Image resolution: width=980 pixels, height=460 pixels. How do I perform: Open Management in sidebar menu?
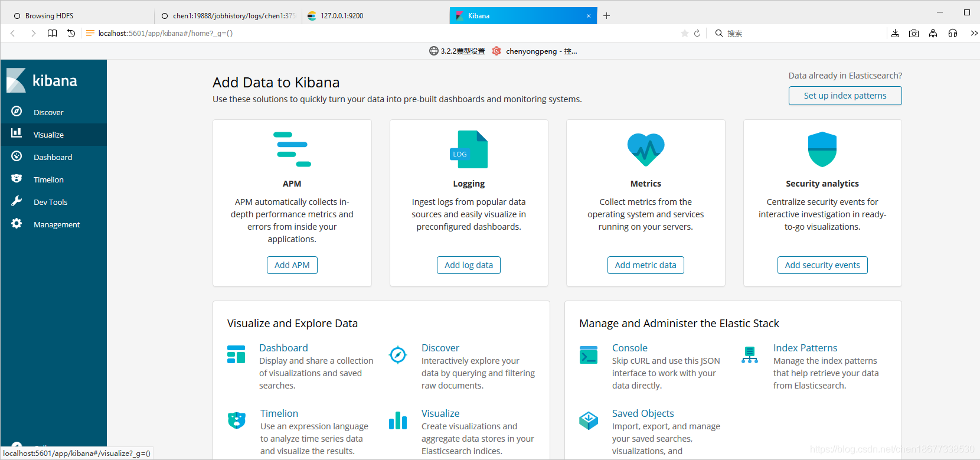point(54,224)
